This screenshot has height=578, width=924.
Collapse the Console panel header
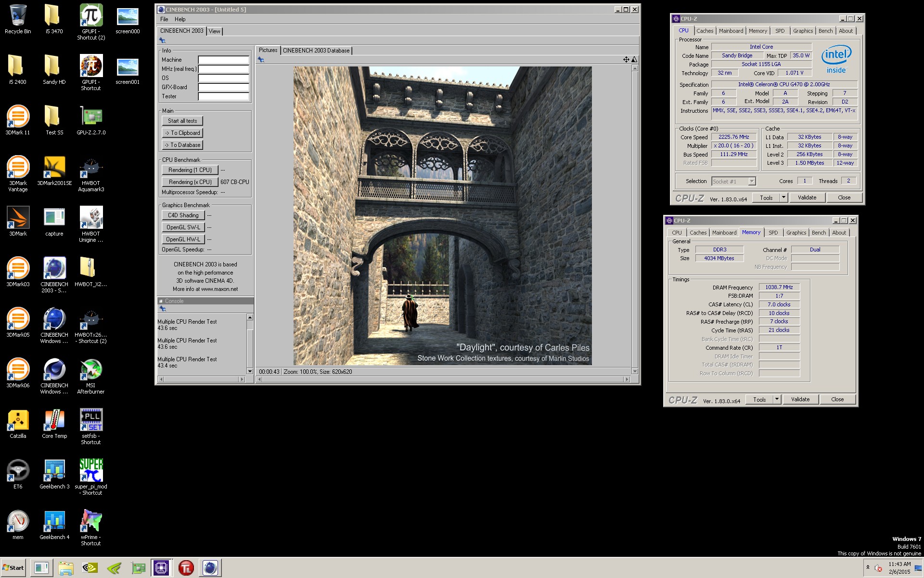161,301
